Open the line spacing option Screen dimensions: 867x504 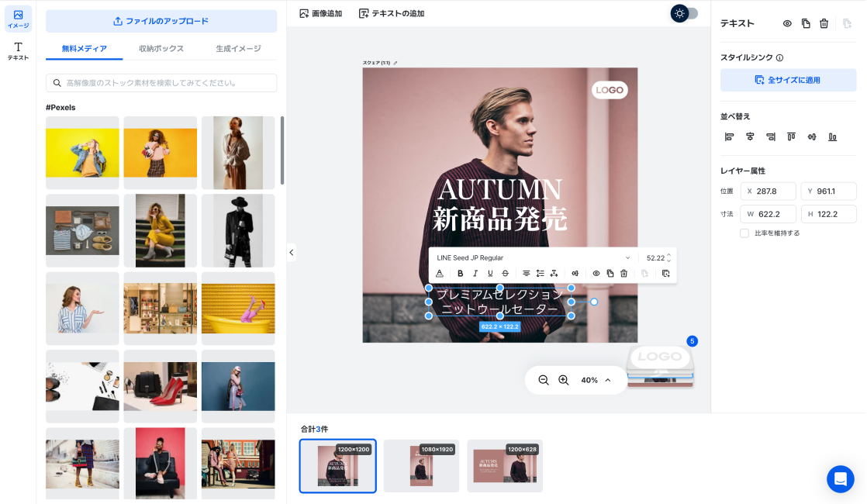click(541, 274)
